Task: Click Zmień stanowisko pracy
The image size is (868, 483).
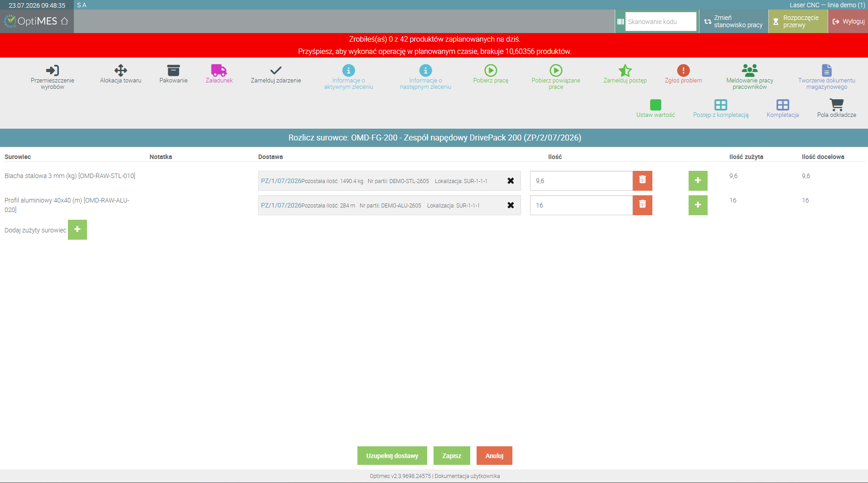Action: click(733, 21)
